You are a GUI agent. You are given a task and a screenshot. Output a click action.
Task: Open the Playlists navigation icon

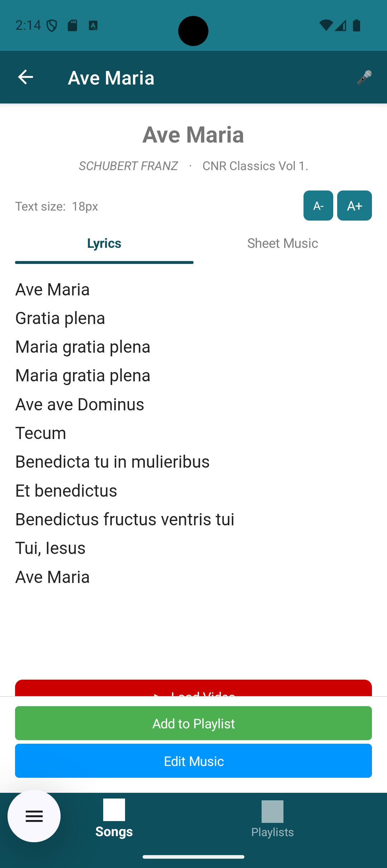tap(272, 812)
